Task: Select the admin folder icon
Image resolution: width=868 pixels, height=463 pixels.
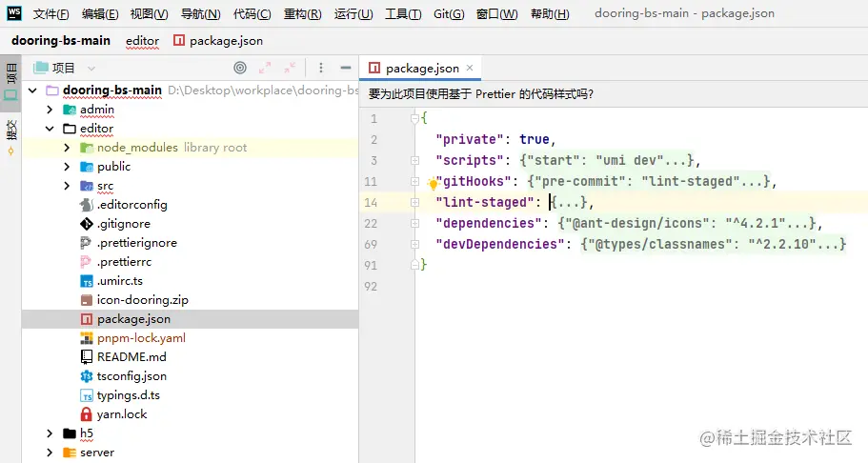Action: point(70,110)
